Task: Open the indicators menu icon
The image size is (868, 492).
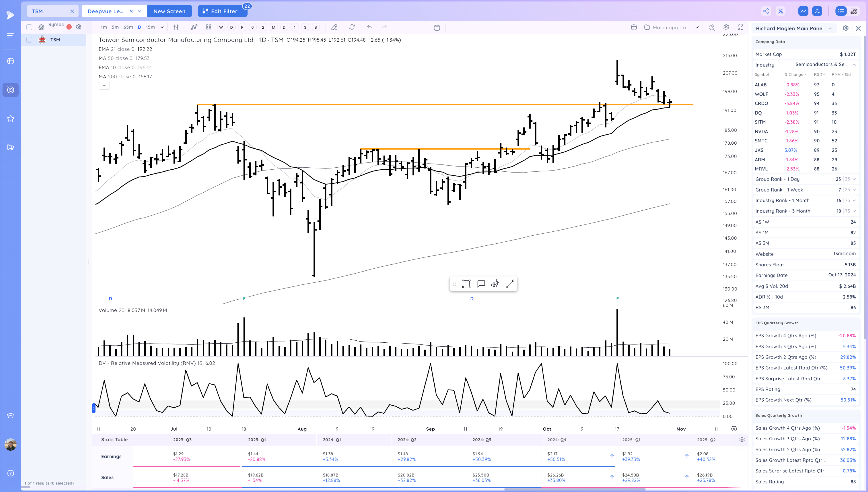Action: (x=194, y=27)
